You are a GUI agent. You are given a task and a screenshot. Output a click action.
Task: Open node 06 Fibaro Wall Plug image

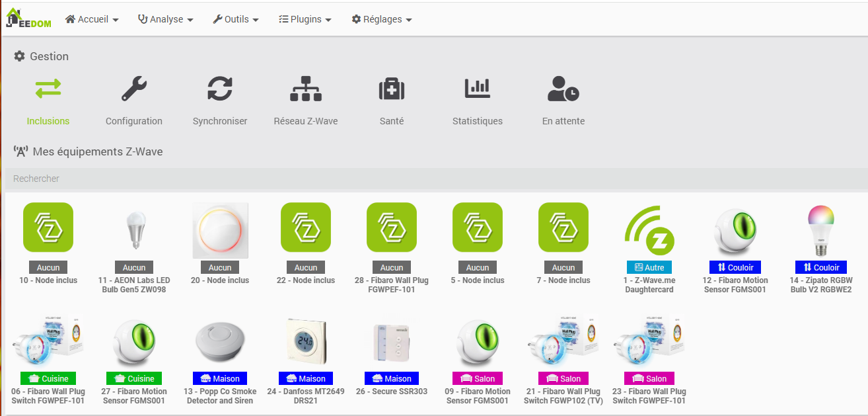pos(48,342)
